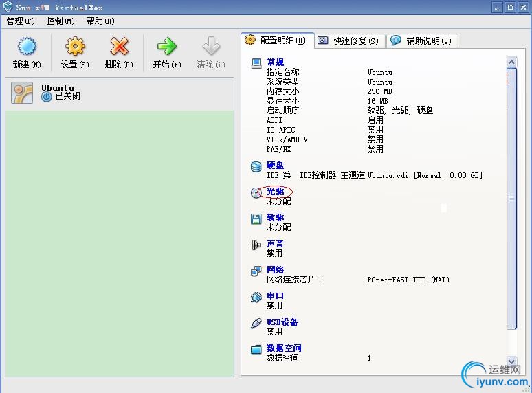The image size is (532, 393).
Task: Click the 硬盘 hard disk icon
Action: click(x=256, y=166)
